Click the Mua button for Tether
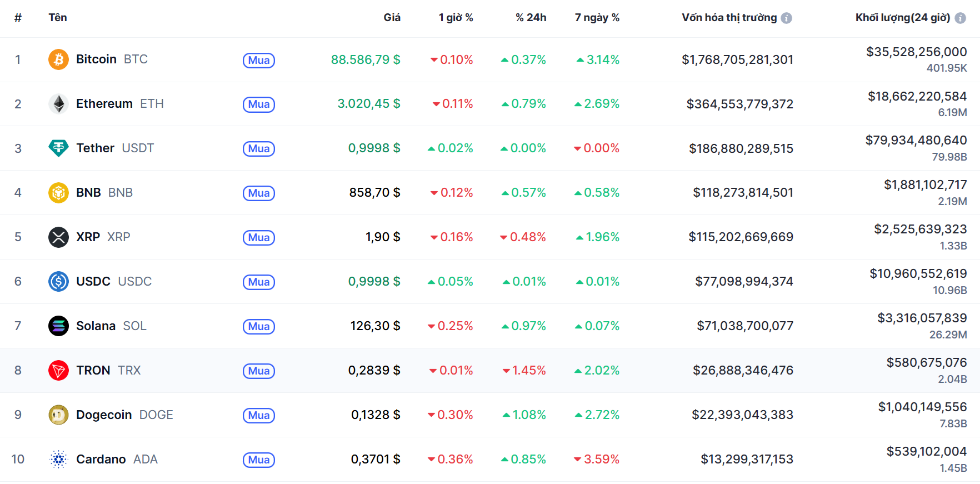 [x=259, y=149]
